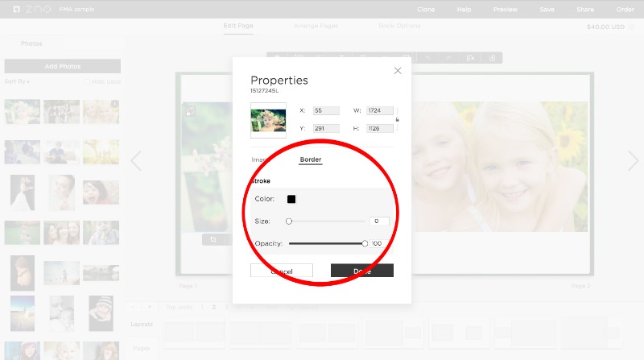This screenshot has height=360, width=644.
Task: Click the H height input field
Action: click(380, 129)
